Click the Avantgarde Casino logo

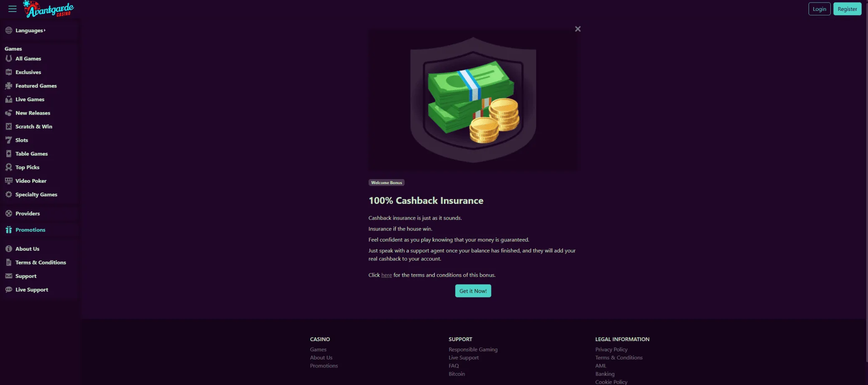point(49,9)
